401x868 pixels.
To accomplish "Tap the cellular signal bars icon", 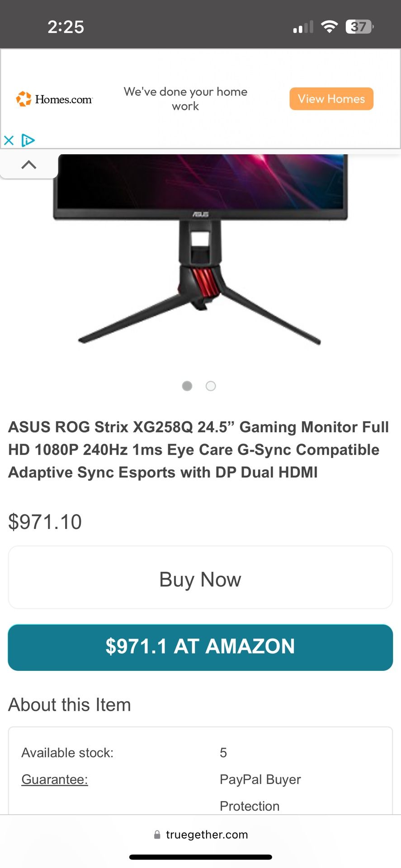I will tap(303, 27).
